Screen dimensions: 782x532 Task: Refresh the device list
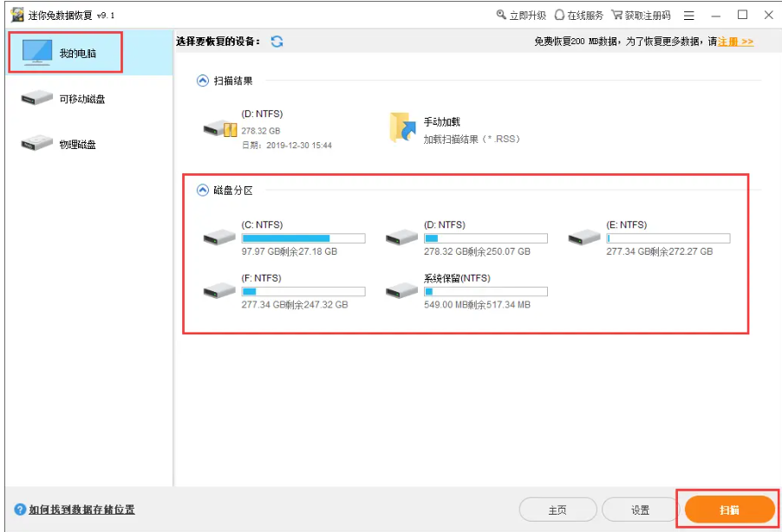pyautogui.click(x=277, y=42)
